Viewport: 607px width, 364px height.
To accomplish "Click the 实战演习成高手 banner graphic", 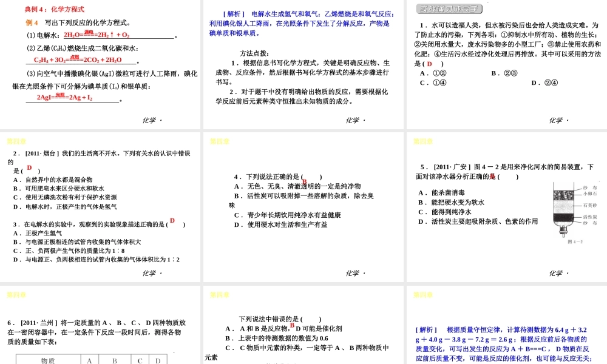I will tap(449, 8).
